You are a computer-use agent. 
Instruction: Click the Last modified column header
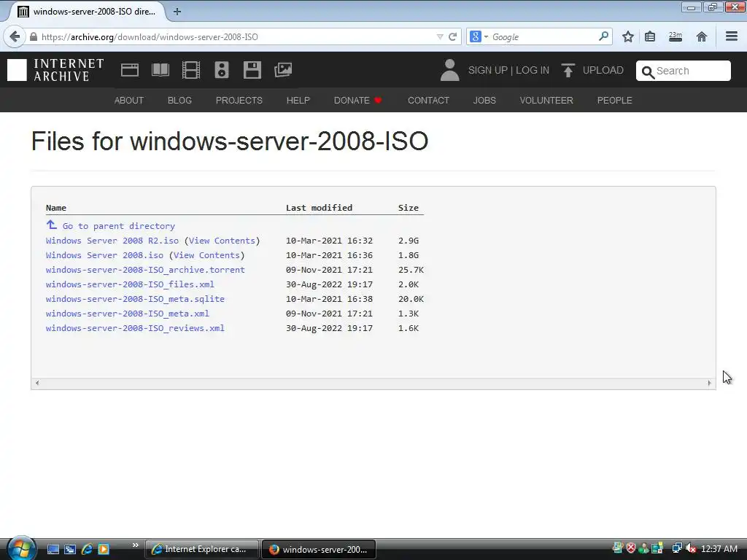pyautogui.click(x=320, y=208)
